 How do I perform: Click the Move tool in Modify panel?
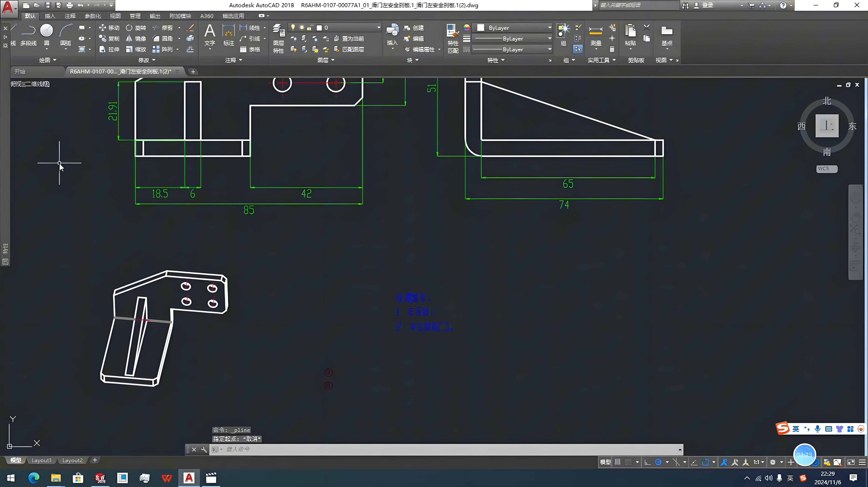coord(109,28)
